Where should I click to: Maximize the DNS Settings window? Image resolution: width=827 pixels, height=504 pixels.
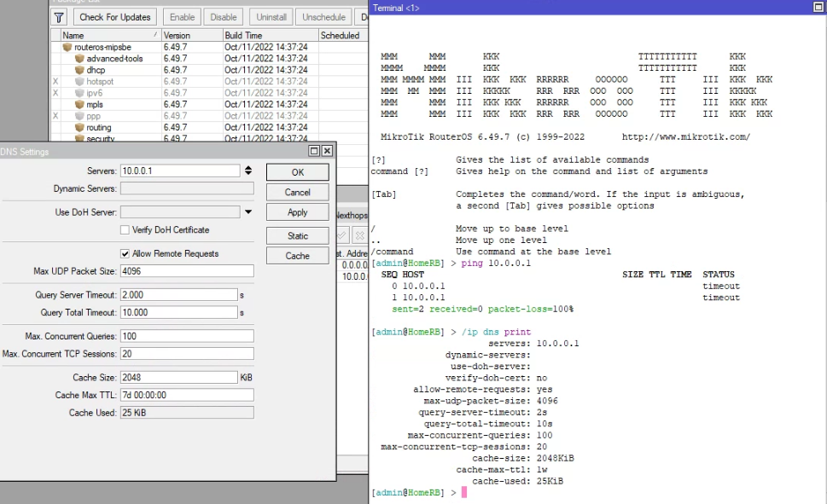point(314,151)
